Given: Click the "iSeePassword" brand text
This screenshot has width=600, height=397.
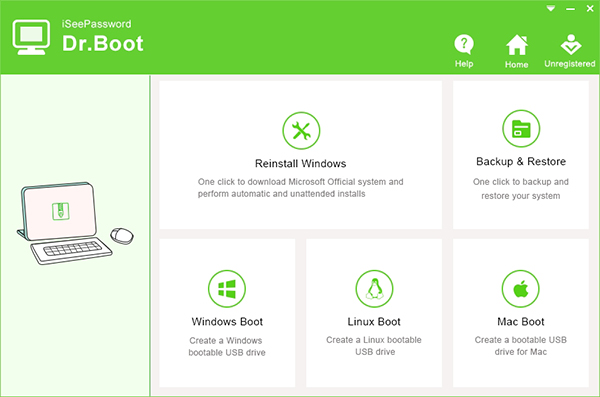Looking at the screenshot, I should click(96, 24).
